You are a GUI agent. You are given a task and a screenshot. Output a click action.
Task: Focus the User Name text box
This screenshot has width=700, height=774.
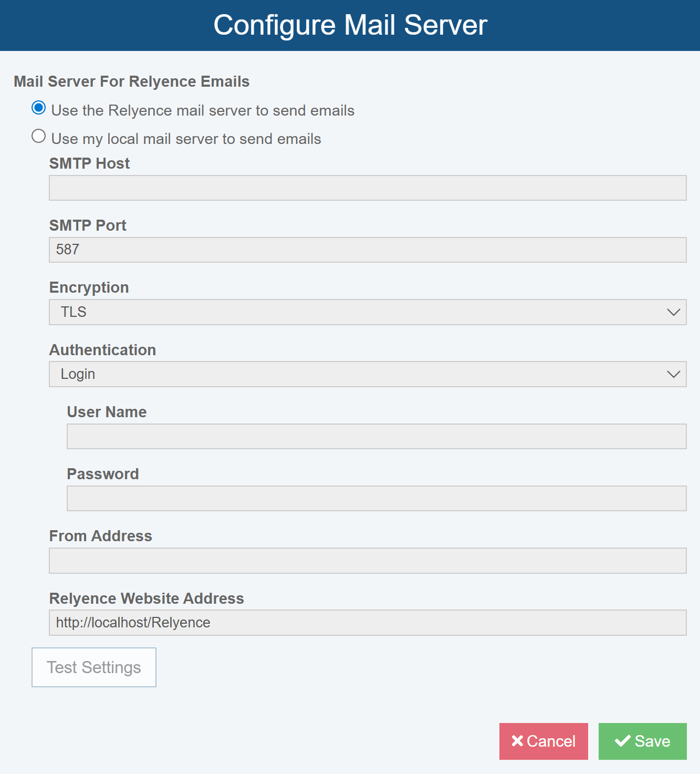377,436
